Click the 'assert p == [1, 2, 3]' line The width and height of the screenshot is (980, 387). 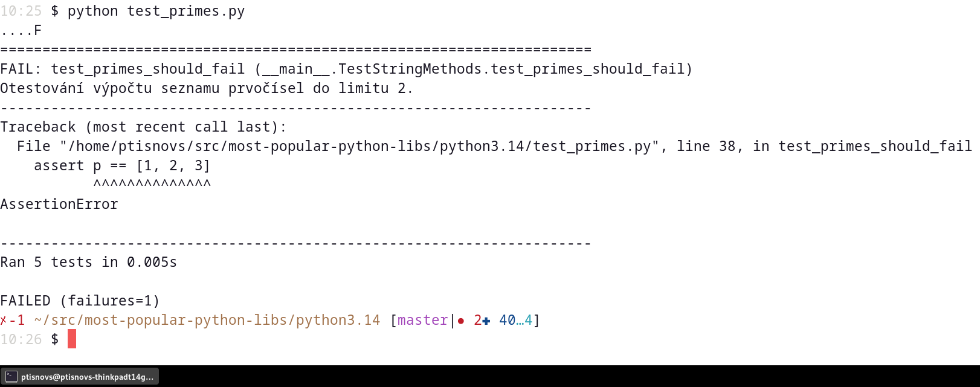pyautogui.click(x=122, y=166)
